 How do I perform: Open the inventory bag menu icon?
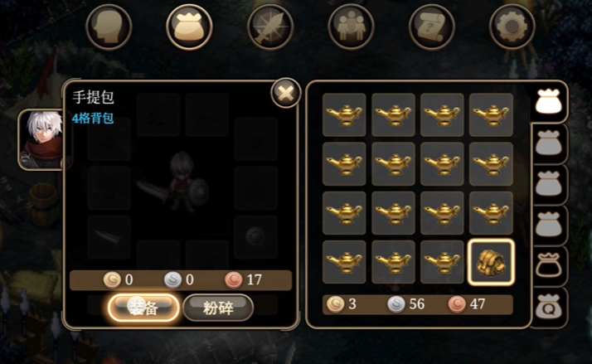pos(189,27)
